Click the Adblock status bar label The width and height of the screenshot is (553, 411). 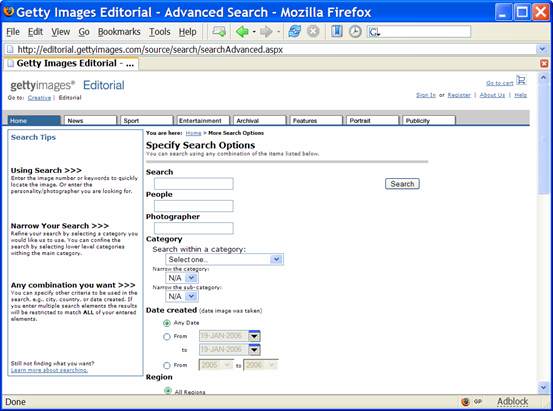point(512,401)
